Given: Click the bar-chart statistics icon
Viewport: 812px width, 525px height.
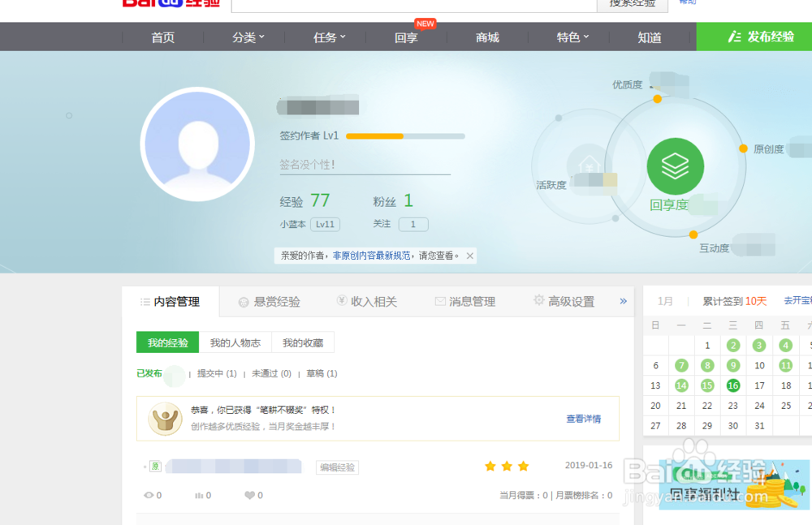Looking at the screenshot, I should coord(198,495).
